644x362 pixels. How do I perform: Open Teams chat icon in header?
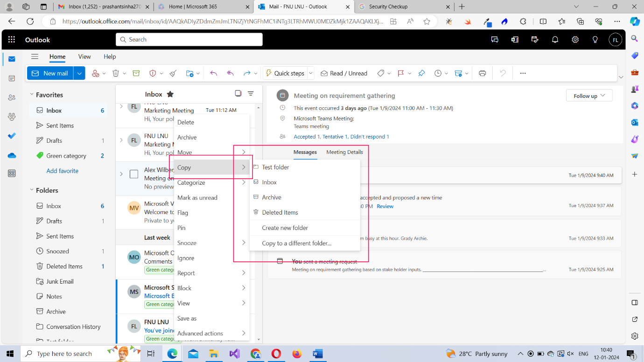tap(495, 40)
